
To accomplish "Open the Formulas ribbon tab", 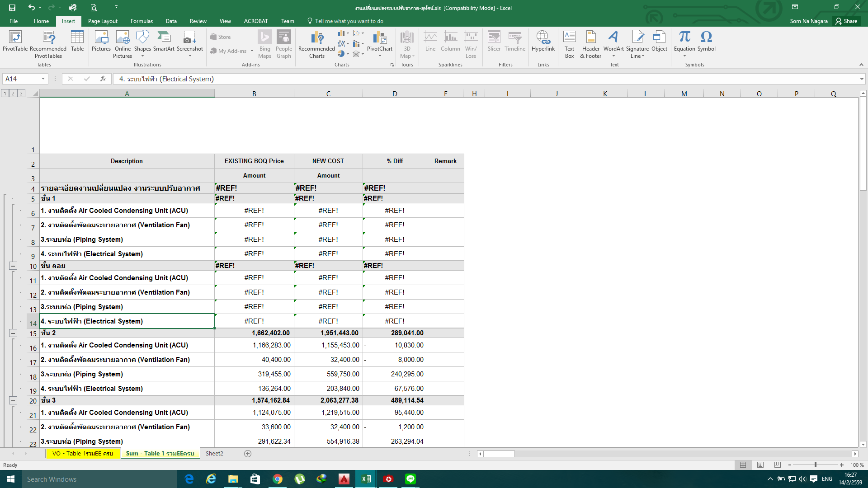I will tap(142, 21).
